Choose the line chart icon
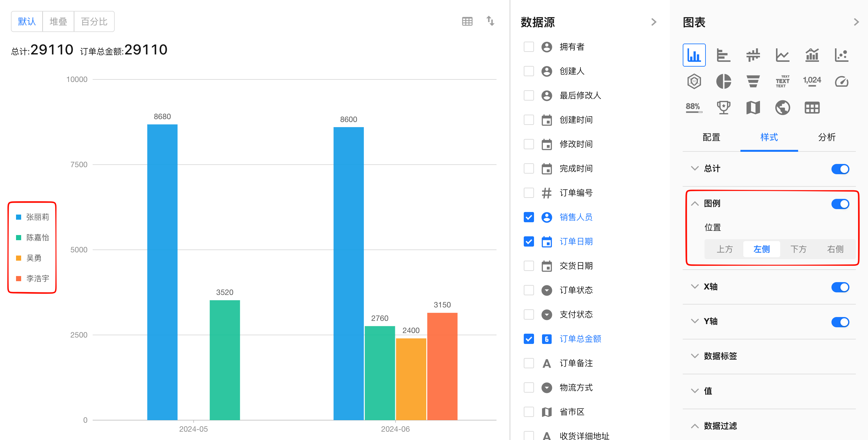 [x=782, y=55]
